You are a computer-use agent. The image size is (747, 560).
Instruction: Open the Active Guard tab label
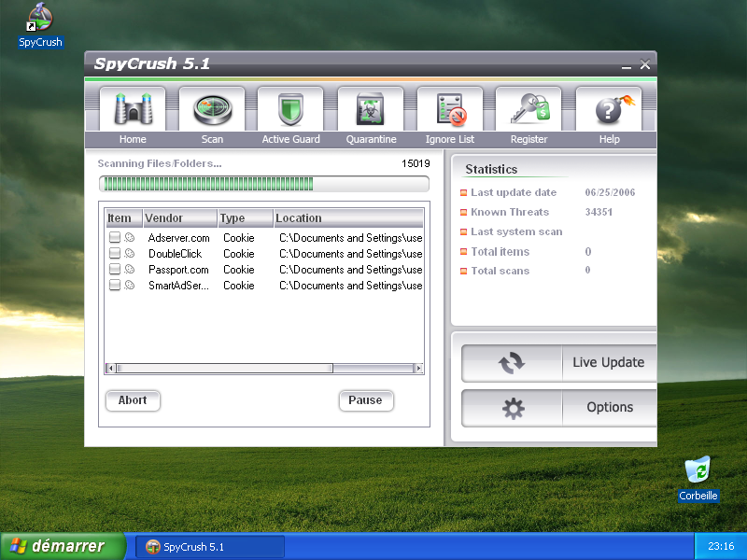point(290,139)
